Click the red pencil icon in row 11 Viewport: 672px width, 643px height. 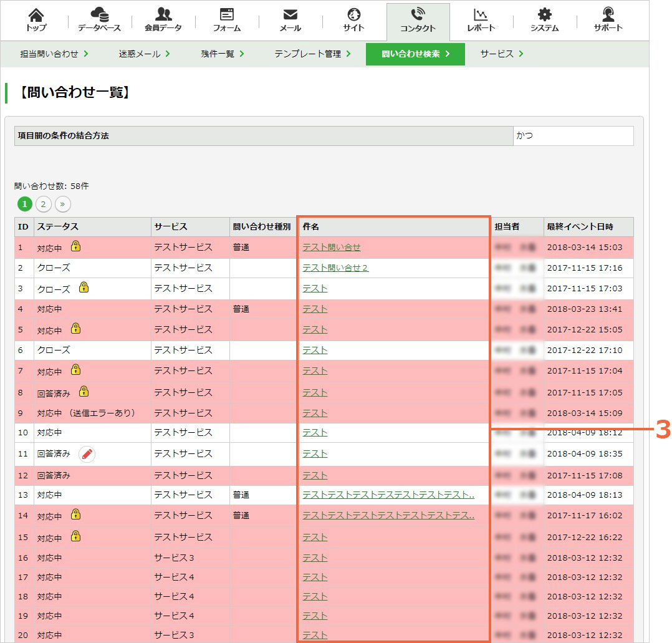[x=87, y=454]
